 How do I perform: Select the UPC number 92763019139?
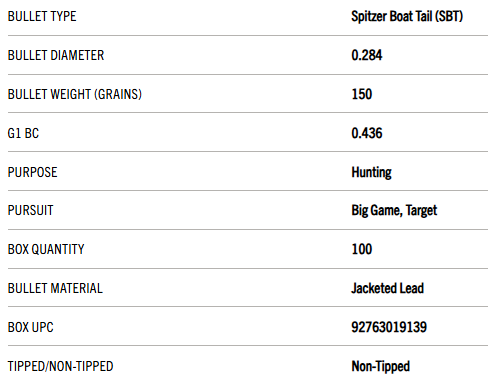click(x=389, y=327)
